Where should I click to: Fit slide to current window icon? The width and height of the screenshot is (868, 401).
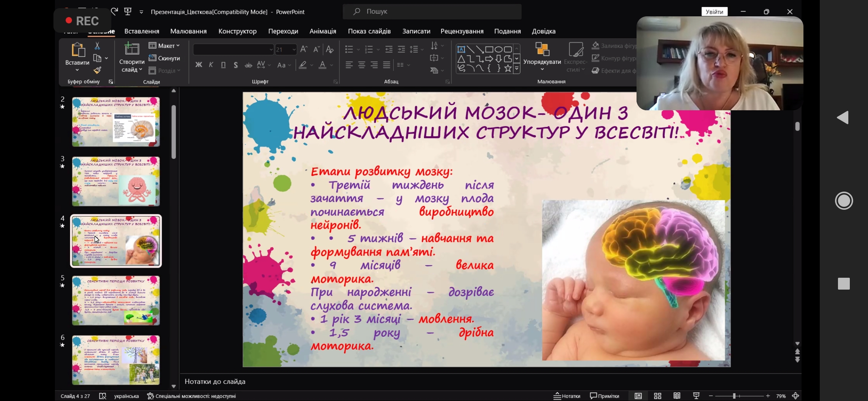click(796, 396)
